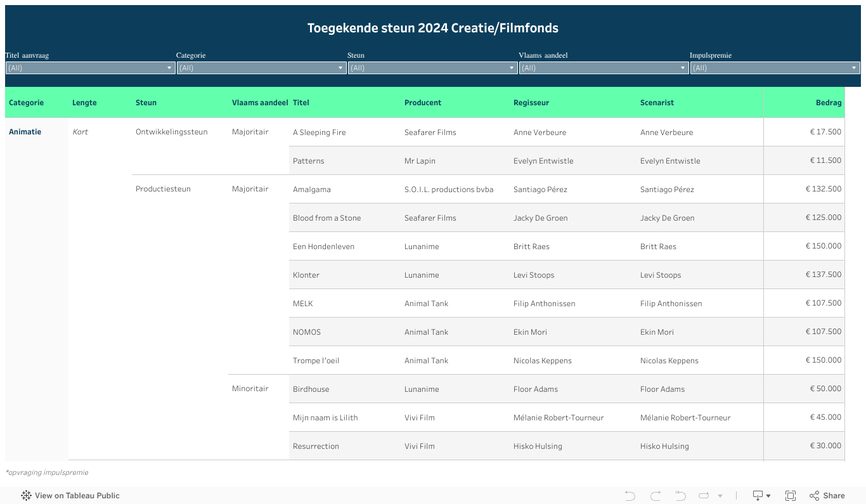Click the Lengte column header
This screenshot has height=504, width=866.
[x=84, y=103]
